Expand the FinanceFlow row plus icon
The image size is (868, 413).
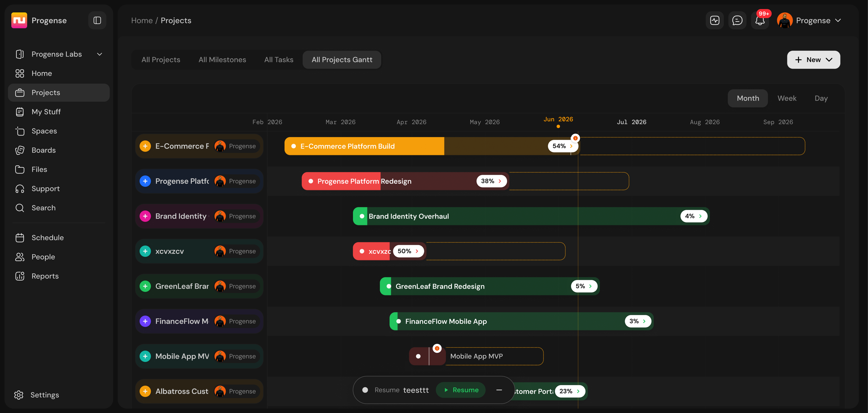click(x=145, y=321)
